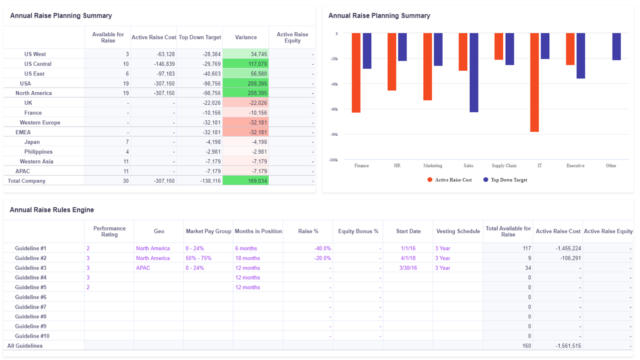The height and width of the screenshot is (360, 640).
Task: Click the orange Marketing bar in chart
Action: (427, 67)
